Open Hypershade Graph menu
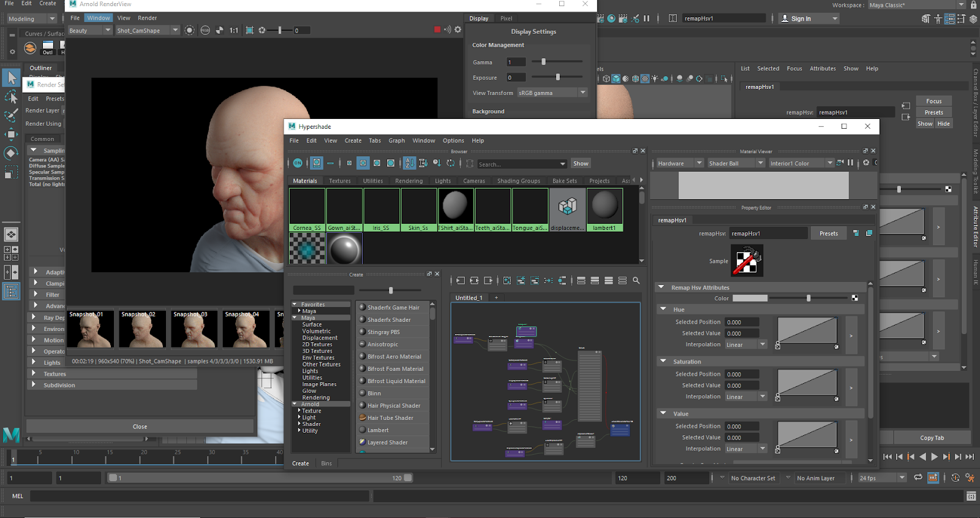Viewport: 980px width, 518px height. 396,140
